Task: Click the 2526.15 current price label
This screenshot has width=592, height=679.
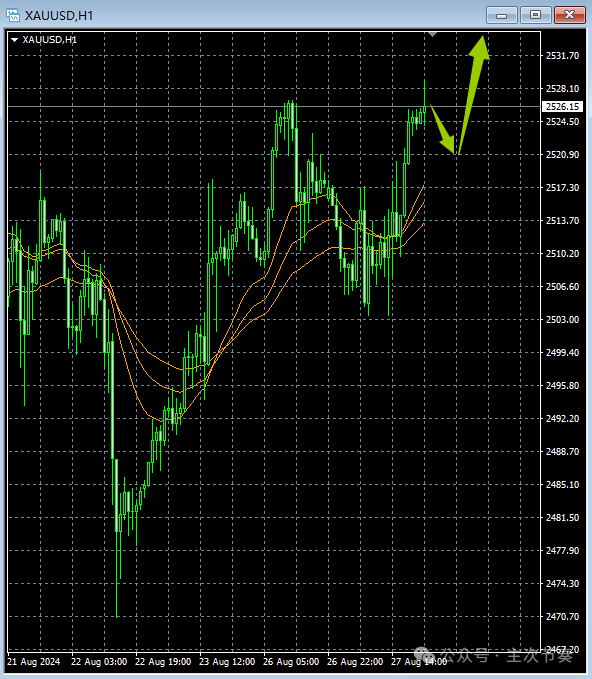Action: [x=563, y=107]
